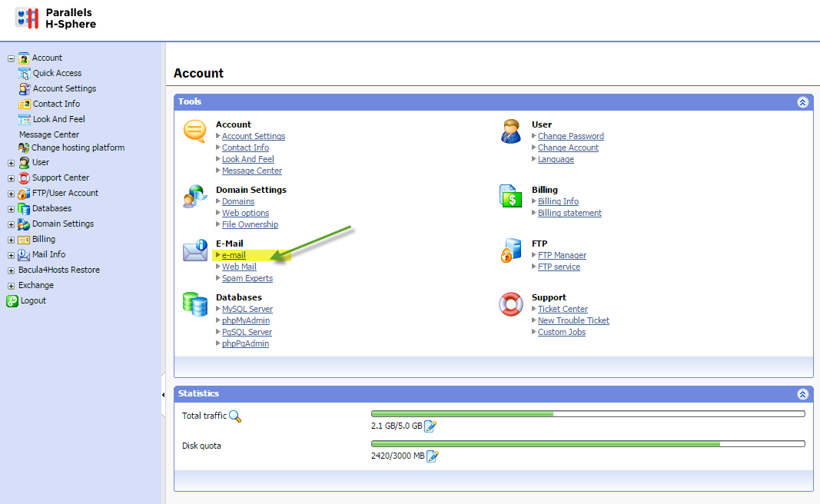Click the User avatar icon in Tools

pos(510,131)
